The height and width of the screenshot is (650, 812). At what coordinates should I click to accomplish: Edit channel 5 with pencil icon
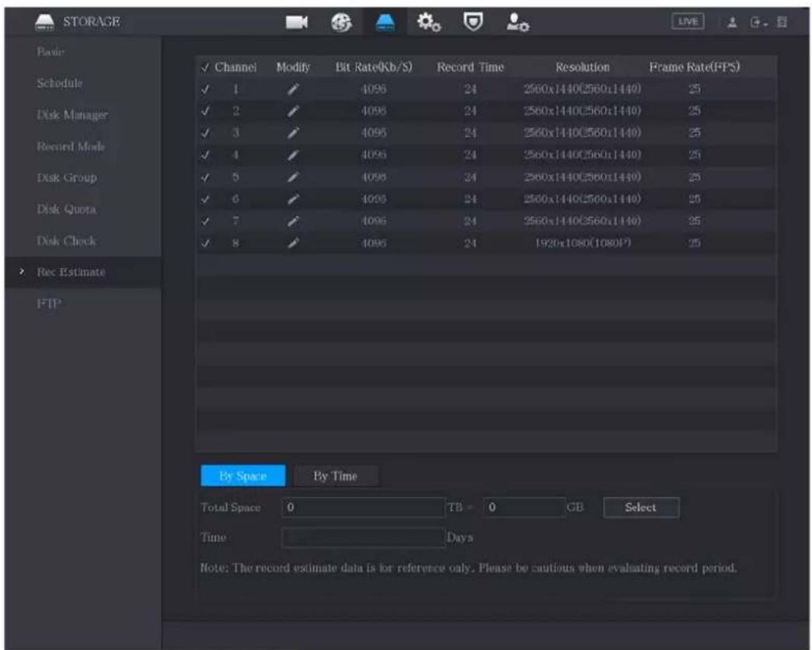293,177
